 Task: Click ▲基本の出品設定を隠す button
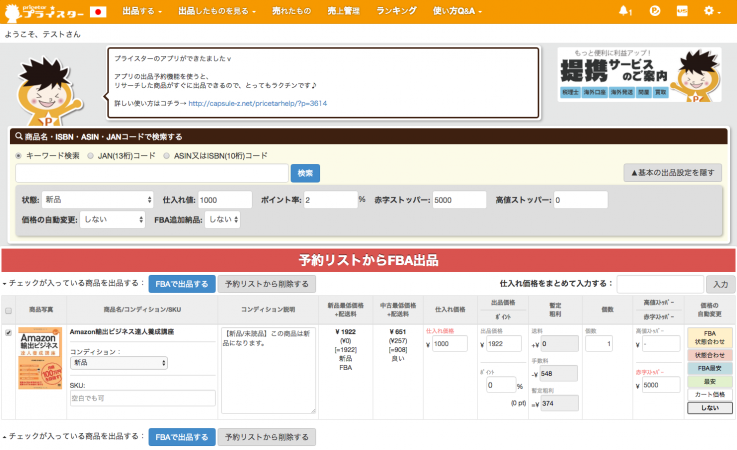click(x=673, y=173)
